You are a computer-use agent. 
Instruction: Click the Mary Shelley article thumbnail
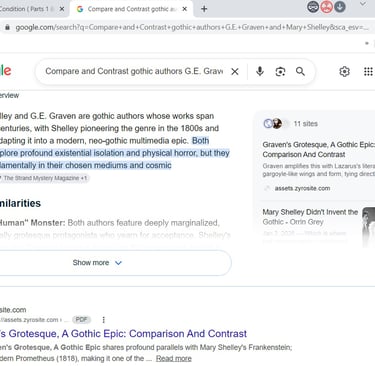[368, 226]
